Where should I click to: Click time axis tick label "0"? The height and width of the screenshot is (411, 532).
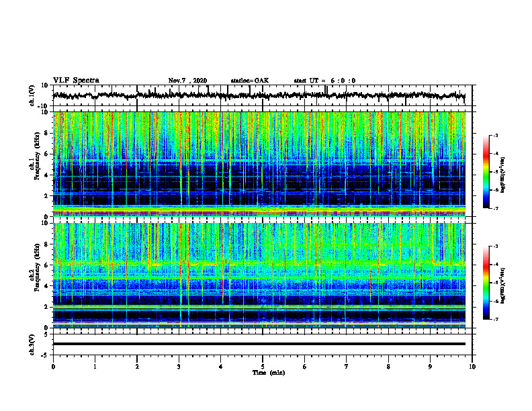(53, 367)
